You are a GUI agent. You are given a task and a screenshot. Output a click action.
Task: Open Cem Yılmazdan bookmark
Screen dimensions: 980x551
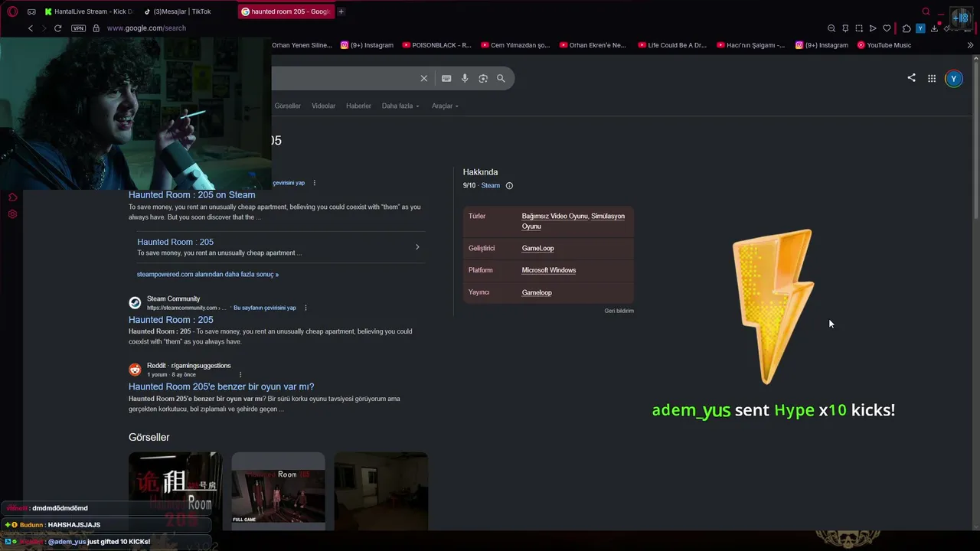(x=515, y=45)
